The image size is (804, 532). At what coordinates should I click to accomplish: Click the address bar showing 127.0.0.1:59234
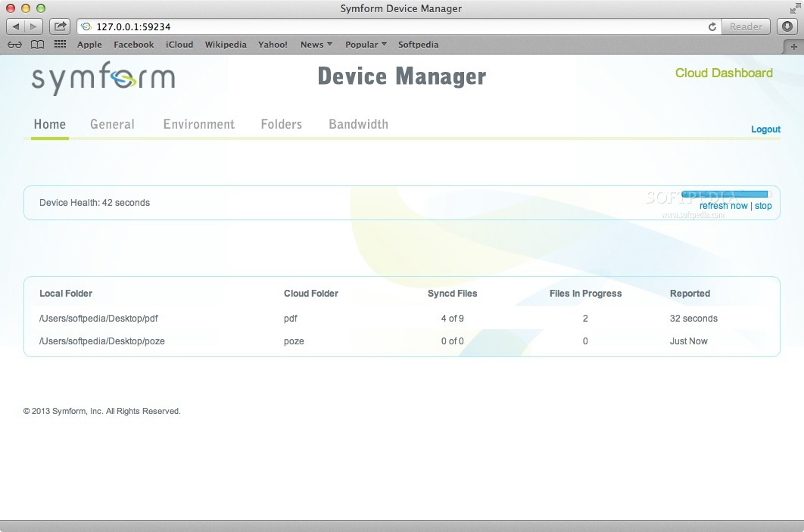tap(400, 26)
